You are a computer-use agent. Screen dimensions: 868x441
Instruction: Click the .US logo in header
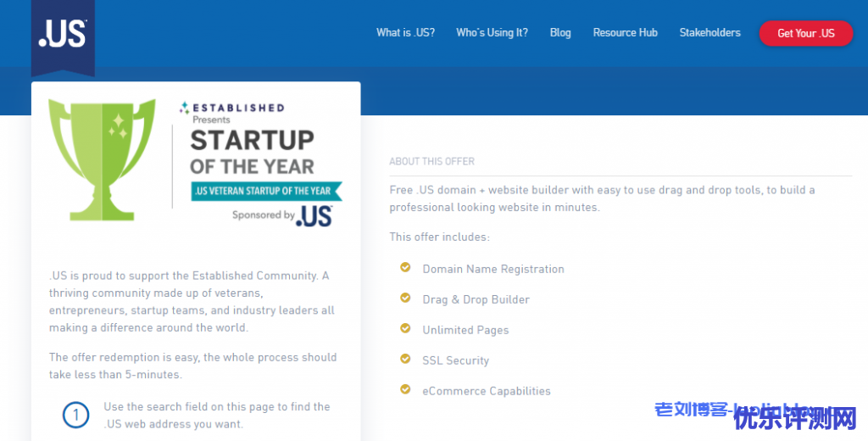tap(63, 32)
